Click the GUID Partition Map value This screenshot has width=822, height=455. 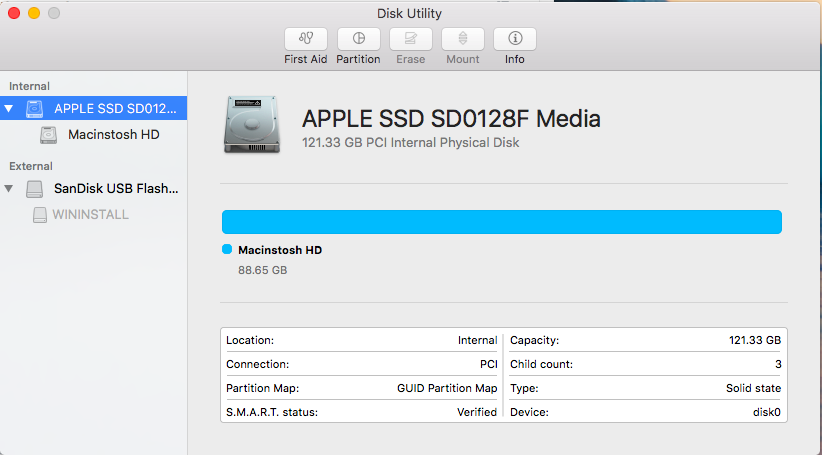(x=447, y=388)
